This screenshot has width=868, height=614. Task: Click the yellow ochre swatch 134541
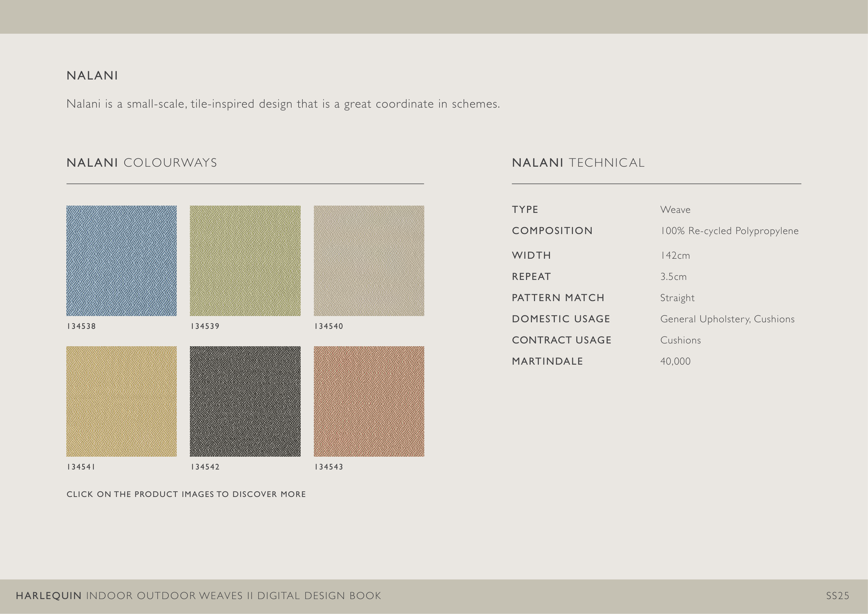(122, 401)
